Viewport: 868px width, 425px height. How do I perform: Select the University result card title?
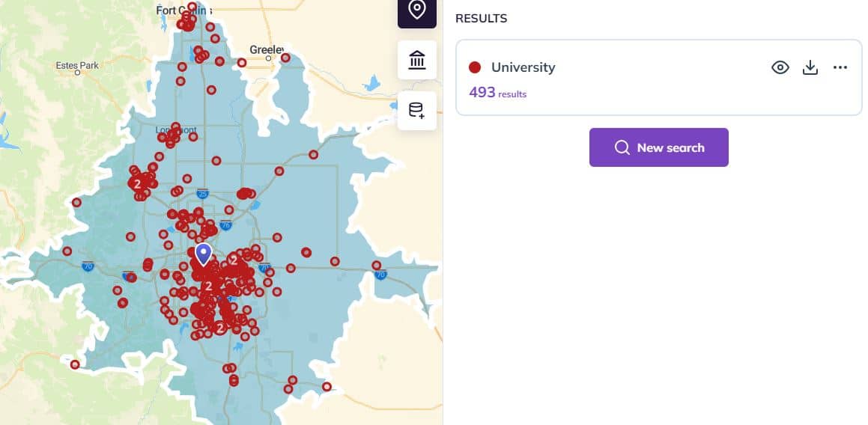(523, 67)
